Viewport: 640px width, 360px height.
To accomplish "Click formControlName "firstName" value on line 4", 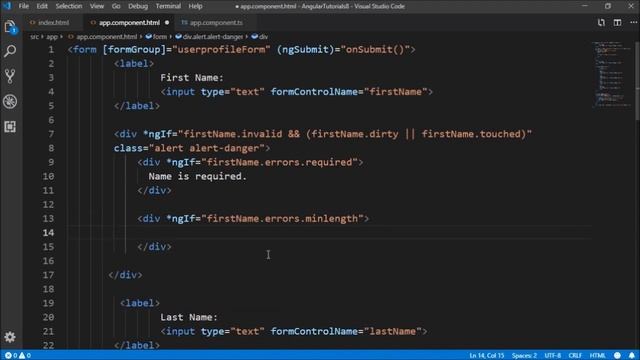I will [x=396, y=92].
